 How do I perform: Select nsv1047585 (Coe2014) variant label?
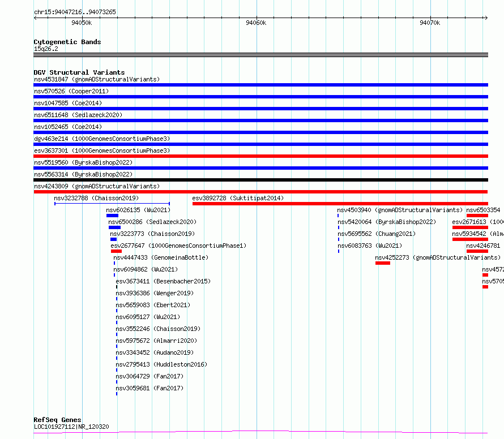click(x=68, y=103)
